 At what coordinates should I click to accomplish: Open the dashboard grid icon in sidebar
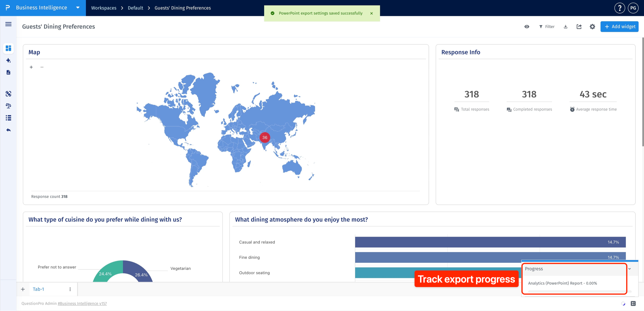coord(8,48)
